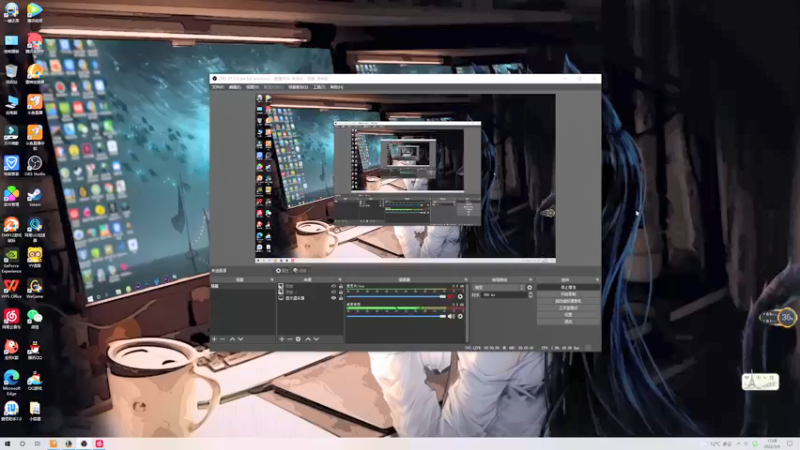Open the File menu in OBS
This screenshot has width=800, height=450.
(218, 87)
